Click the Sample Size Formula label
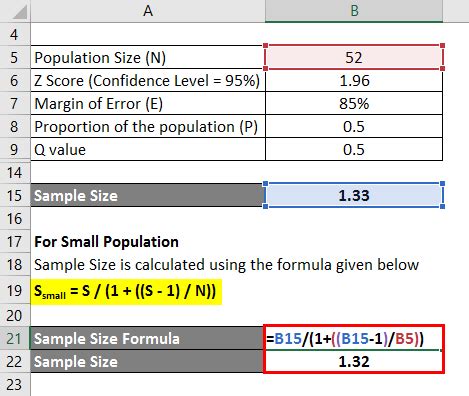This screenshot has height=396, width=469. [147, 338]
